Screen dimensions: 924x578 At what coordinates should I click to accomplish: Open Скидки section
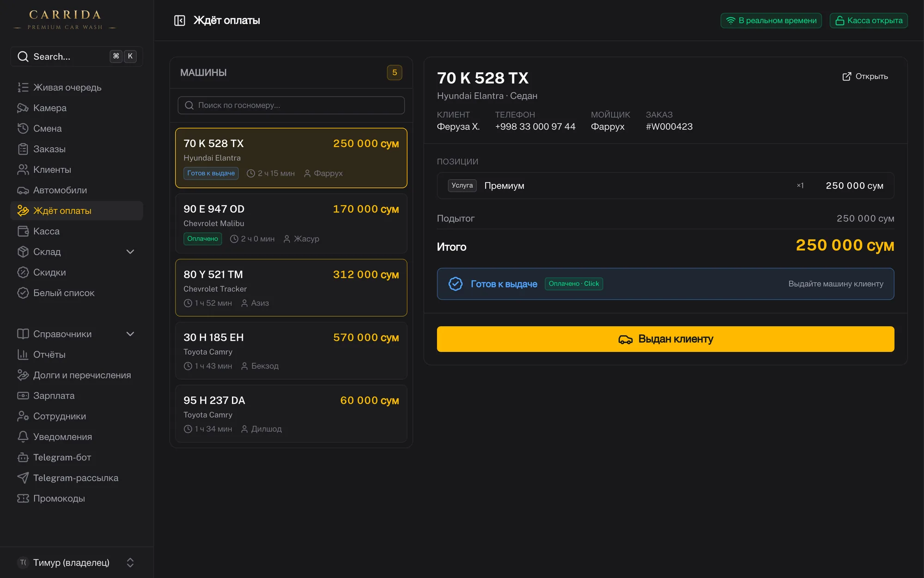[76, 272]
